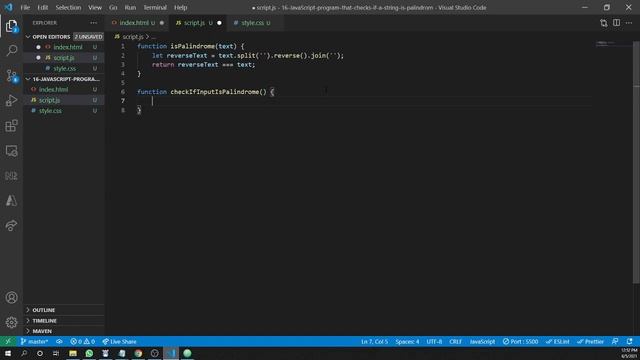
Task: Change end of line sequence CRLF
Action: coord(455,342)
